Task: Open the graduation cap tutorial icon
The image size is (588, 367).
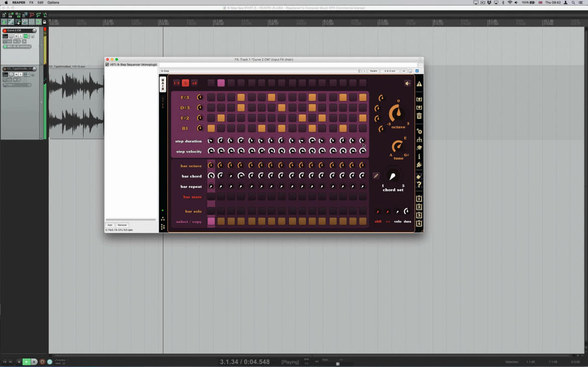Action: tap(419, 148)
